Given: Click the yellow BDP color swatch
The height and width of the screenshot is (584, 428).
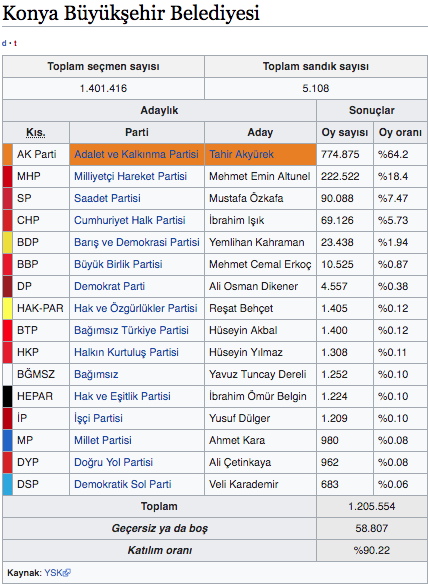Looking at the screenshot, I should point(7,242).
